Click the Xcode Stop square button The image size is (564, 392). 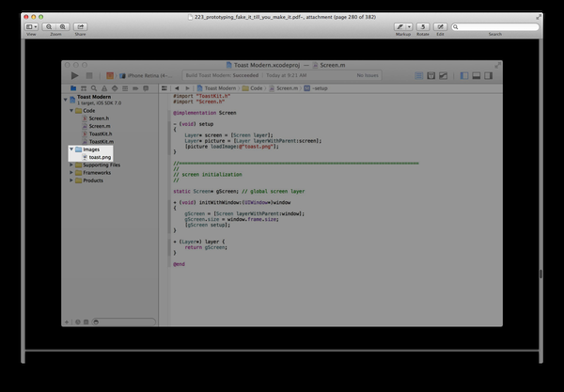pyautogui.click(x=89, y=75)
